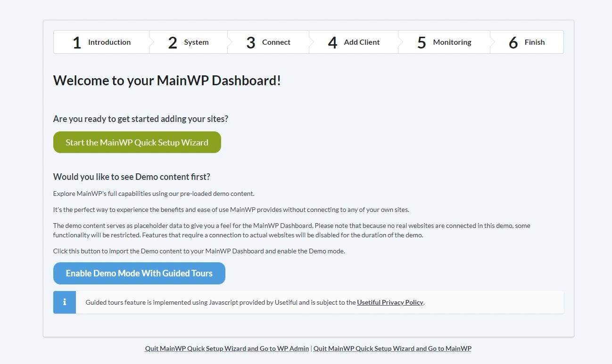The image size is (612, 364).
Task: Open the Usetiful Privacy Policy link
Action: coord(390,302)
